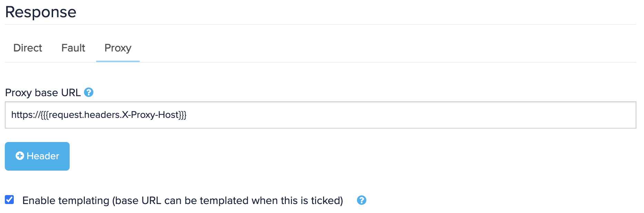Switch to the Fault tab
This screenshot has width=644, height=213.
[73, 48]
